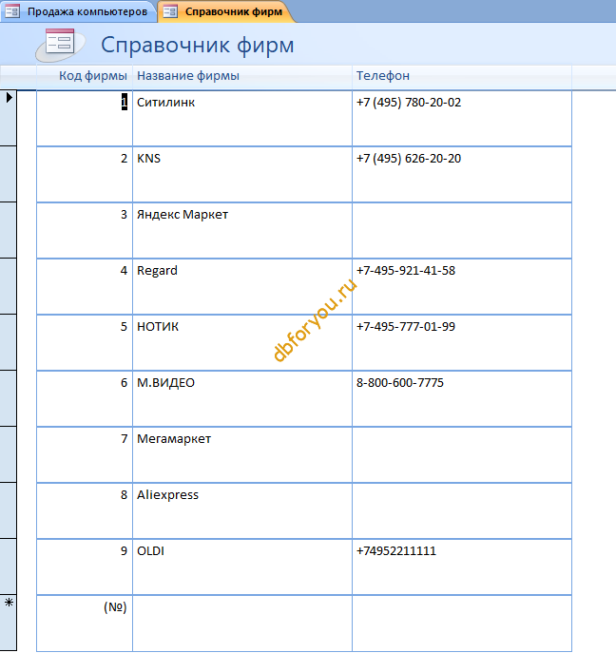Click the Ситилинк firm name field

(242, 118)
